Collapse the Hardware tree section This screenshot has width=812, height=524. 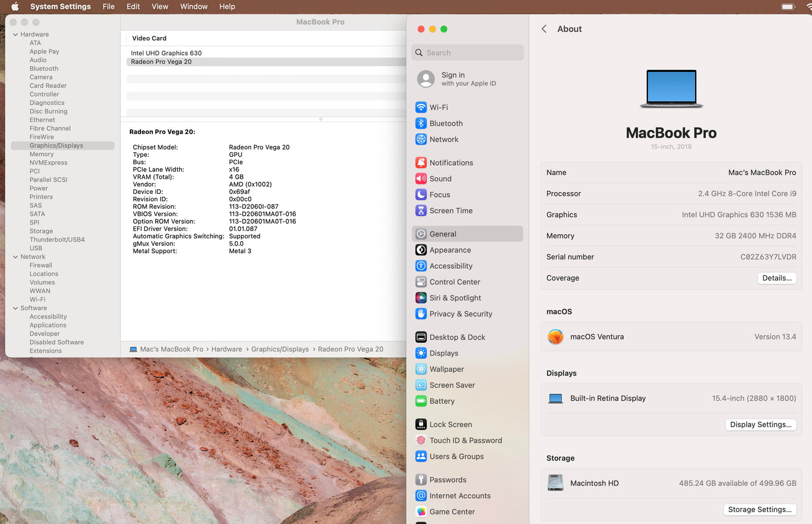(x=15, y=35)
